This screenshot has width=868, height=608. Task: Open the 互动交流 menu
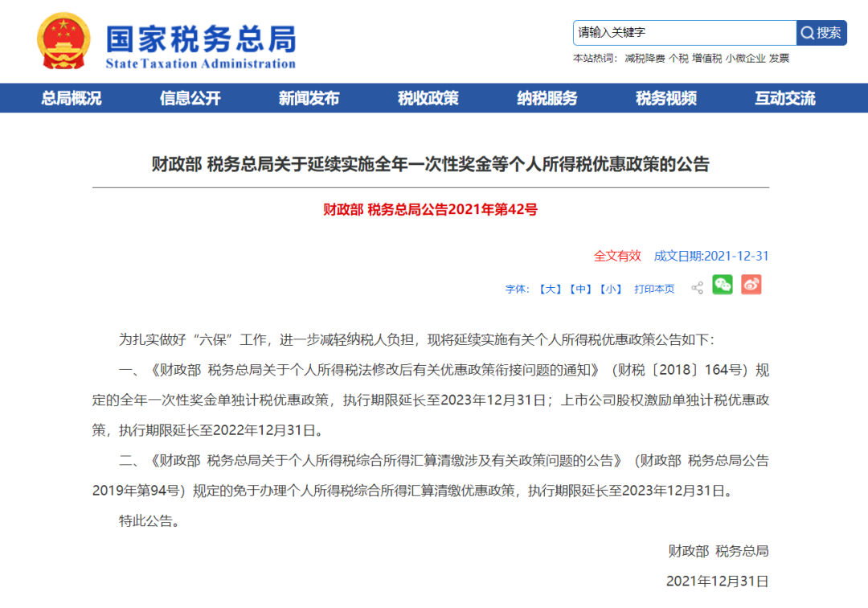pyautogui.click(x=785, y=98)
